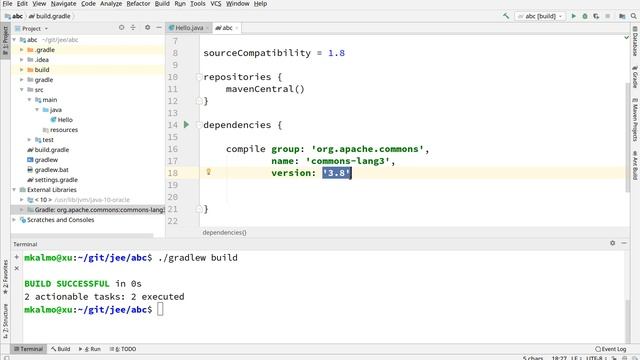Click the Project tree horizontal scrollbar
This screenshot has height=360, width=640.
(82, 236)
